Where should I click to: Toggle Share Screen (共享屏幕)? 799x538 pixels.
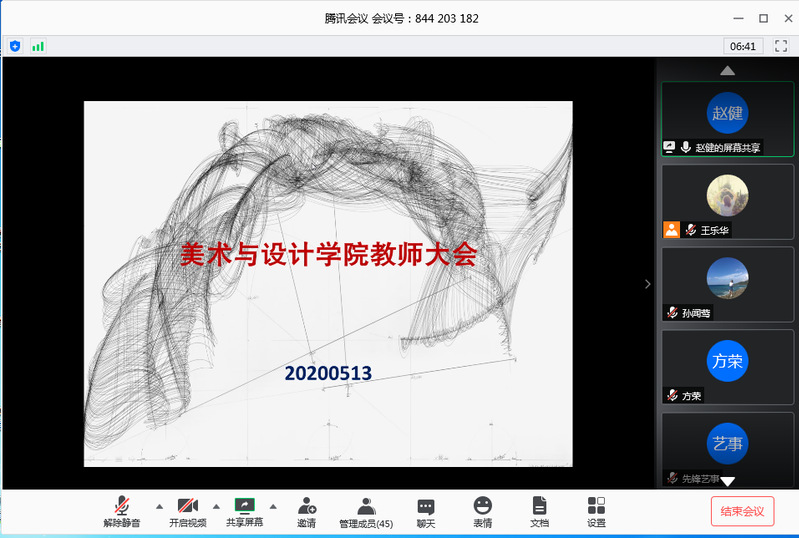tap(244, 511)
